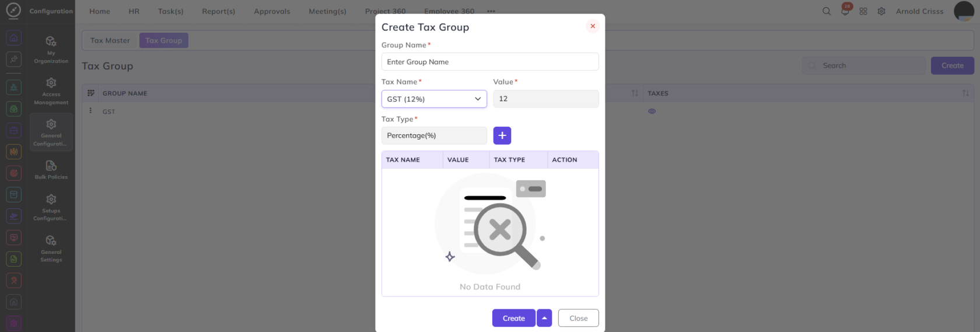The height and width of the screenshot is (332, 980).
Task: Open row options dots for GST
Action: [x=90, y=110]
